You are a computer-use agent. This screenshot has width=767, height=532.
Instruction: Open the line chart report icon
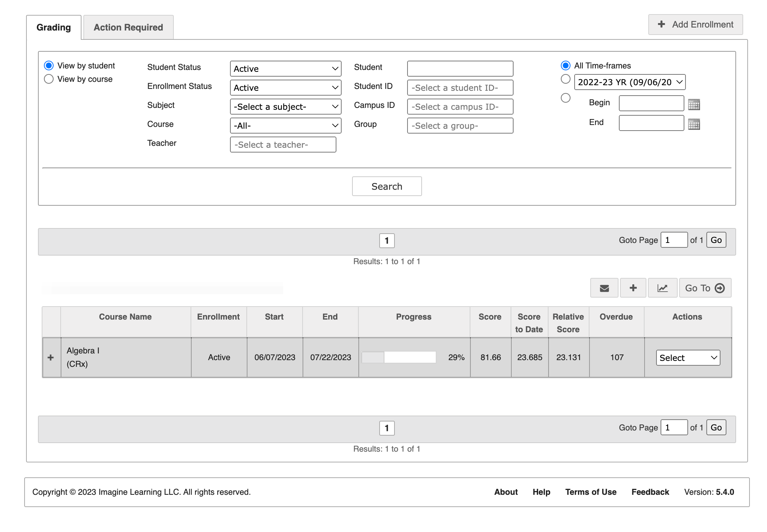point(662,288)
